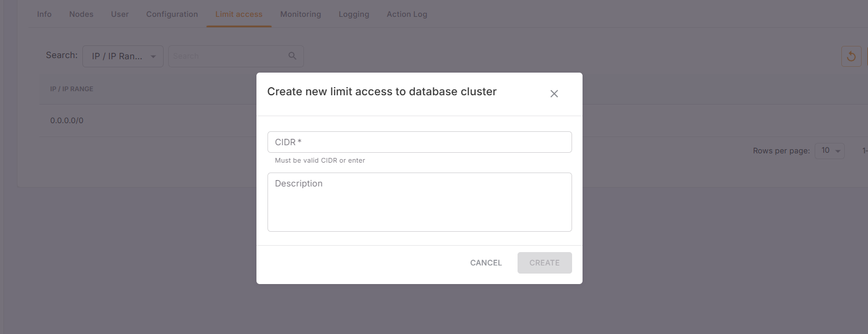Expand the Rows per page dropdown
The height and width of the screenshot is (334, 868).
[829, 150]
